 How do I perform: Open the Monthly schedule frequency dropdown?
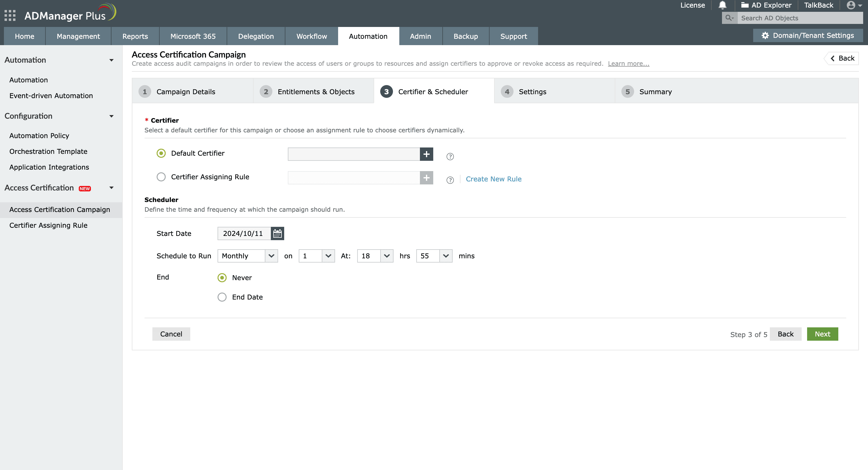point(247,256)
